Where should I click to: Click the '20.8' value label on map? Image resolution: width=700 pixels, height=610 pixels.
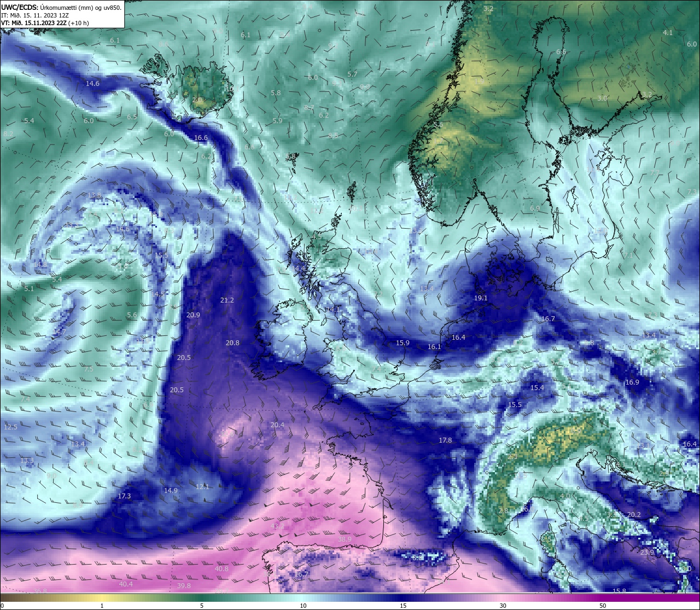coord(232,343)
